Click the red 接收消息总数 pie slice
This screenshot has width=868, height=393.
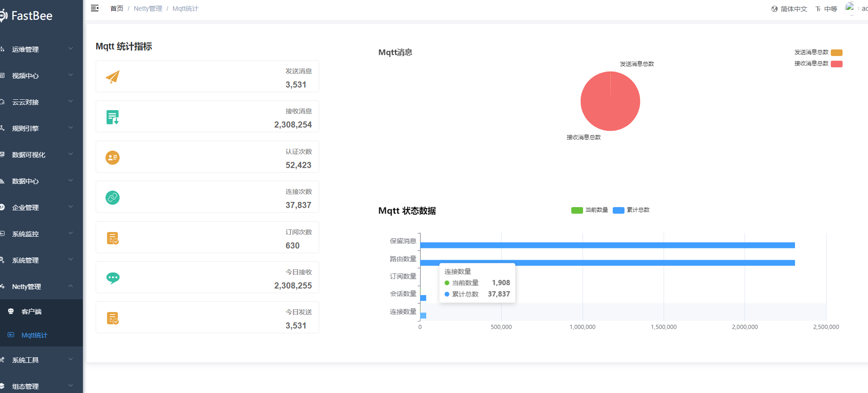coord(610,101)
